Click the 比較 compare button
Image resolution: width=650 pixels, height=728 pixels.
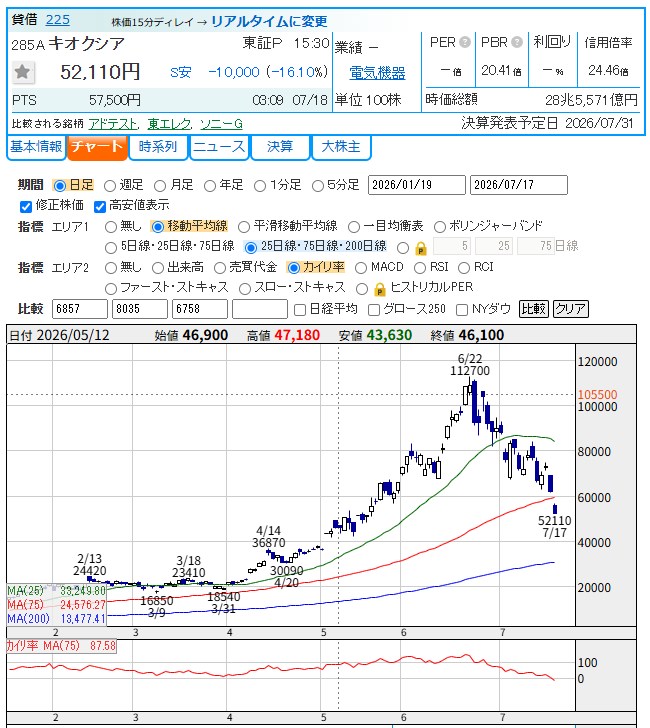[x=533, y=309]
